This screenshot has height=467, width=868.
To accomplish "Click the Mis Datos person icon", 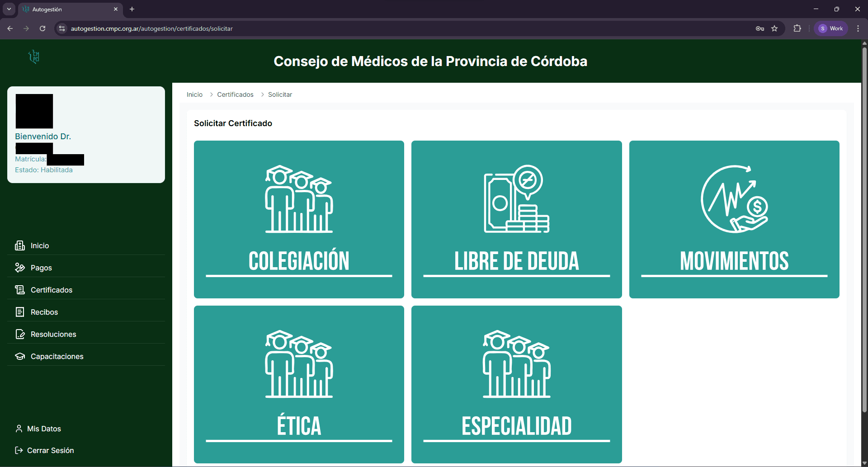I will [x=19, y=428].
